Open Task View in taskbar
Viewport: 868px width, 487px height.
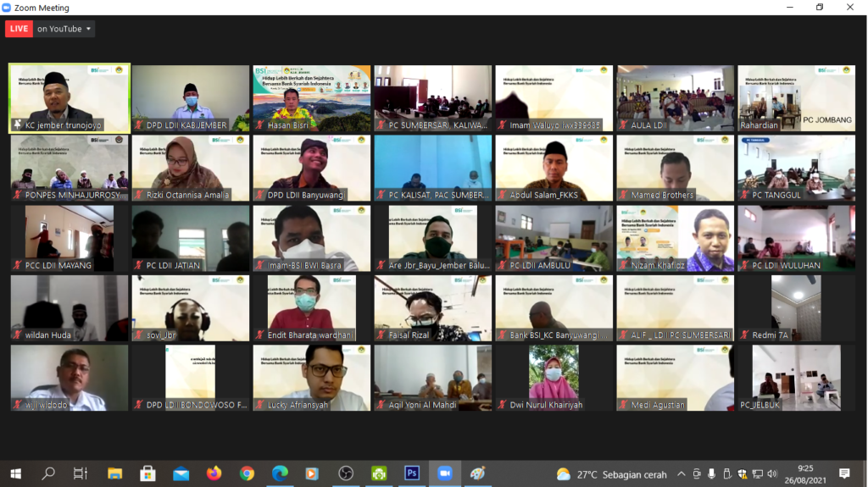pos(81,473)
